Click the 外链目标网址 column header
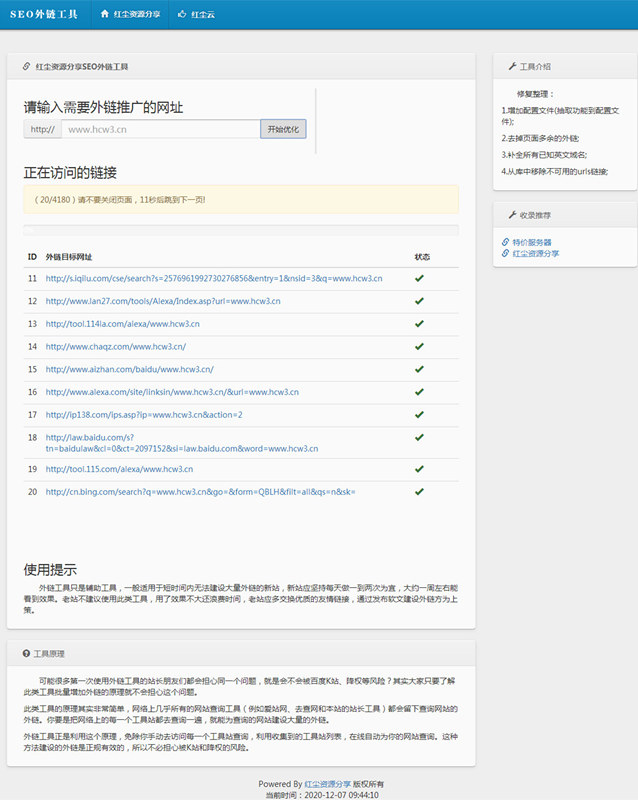 69,257
